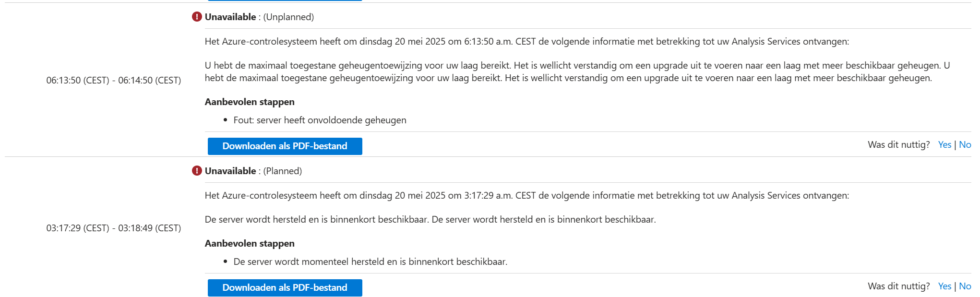This screenshot has height=297, width=980.
Task: Download the 03:17:29 planned event as PDF
Action: (285, 287)
